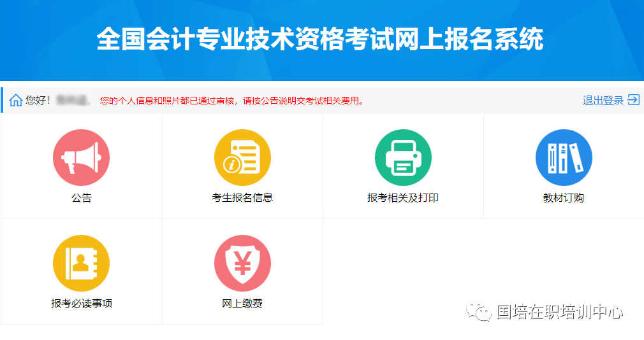Click the home icon beside 您好
The width and height of the screenshot is (644, 340).
click(15, 100)
